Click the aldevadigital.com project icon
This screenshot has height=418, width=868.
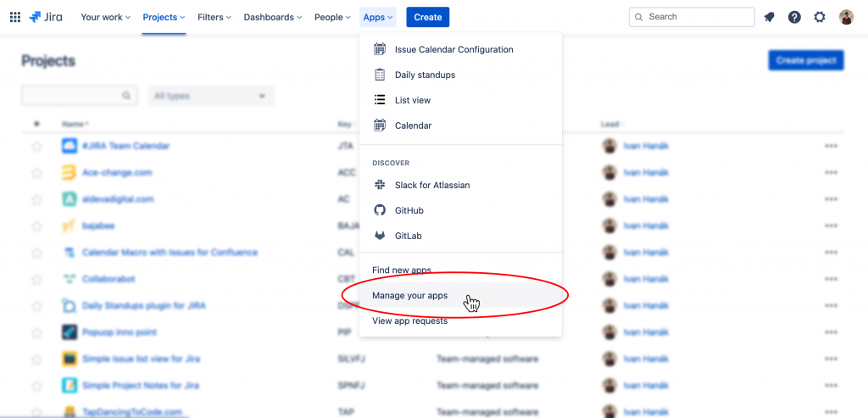pyautogui.click(x=70, y=199)
